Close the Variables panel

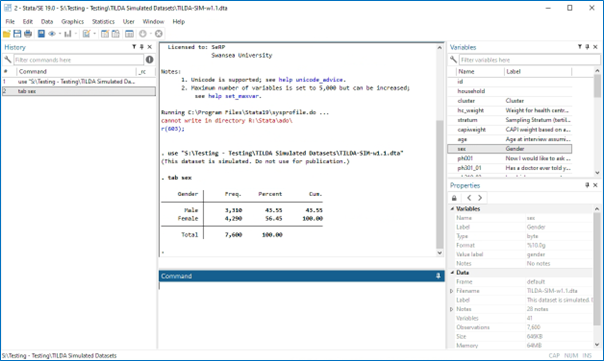(x=595, y=47)
